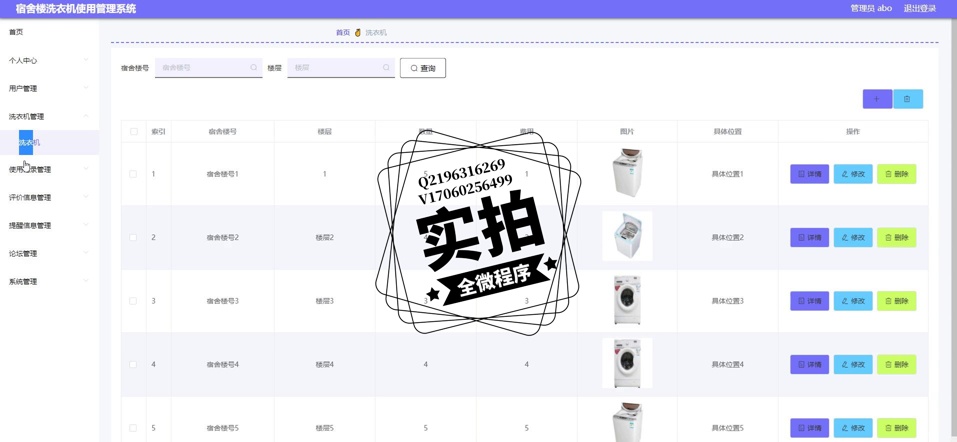Click washing machine thumbnail in row 2
957x442 pixels.
coord(627,237)
